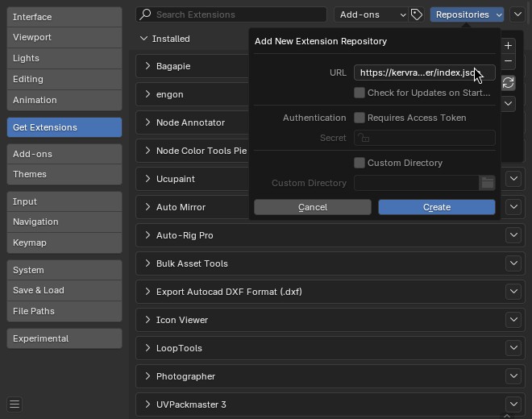Cancel the new repository dialog
Image resolution: width=532 pixels, height=419 pixels.
(313, 207)
